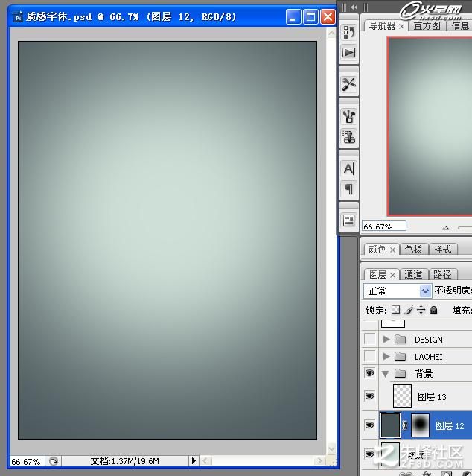Switch to the 图层 tab
The height and width of the screenshot is (476, 472).
coord(377,274)
